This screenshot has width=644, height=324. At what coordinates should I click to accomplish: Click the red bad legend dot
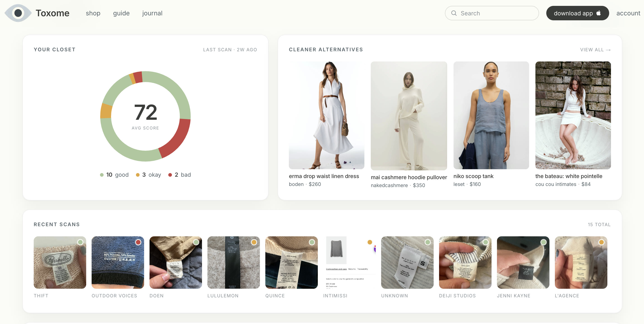click(170, 175)
